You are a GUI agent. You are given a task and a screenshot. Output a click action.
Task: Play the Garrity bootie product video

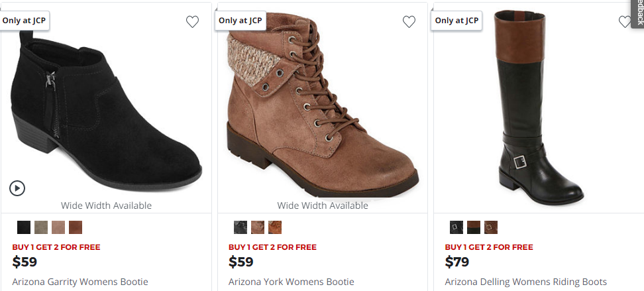click(17, 188)
